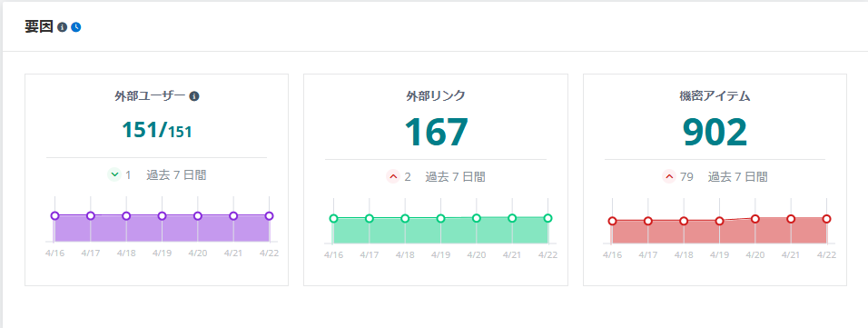Open the 902 sensitive items count
Image resolution: width=868 pixels, height=328 pixels.
pos(715,133)
